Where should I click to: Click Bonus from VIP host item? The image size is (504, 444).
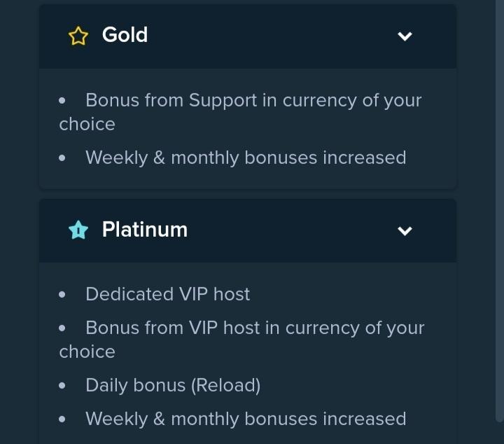241,340
